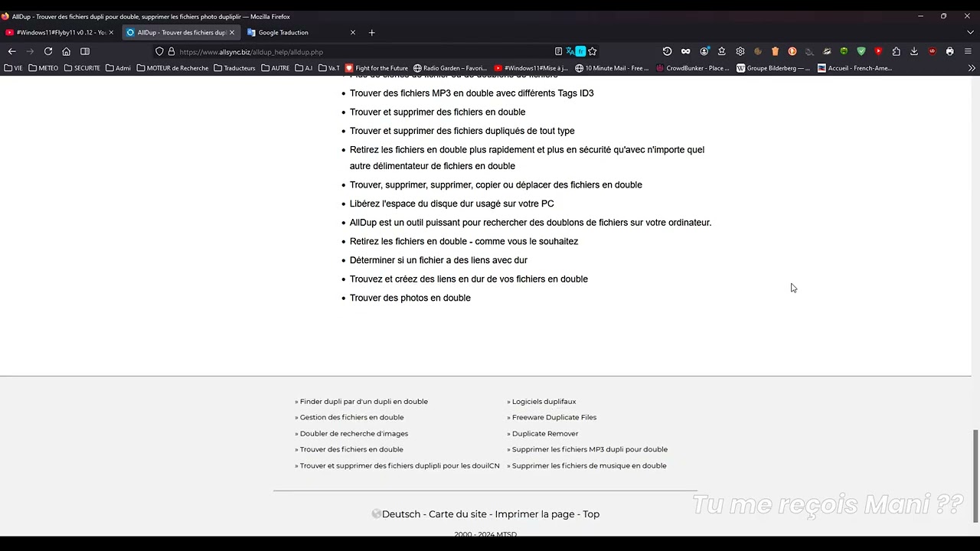
Task: List all tabs dropdown arrow
Action: click(970, 32)
